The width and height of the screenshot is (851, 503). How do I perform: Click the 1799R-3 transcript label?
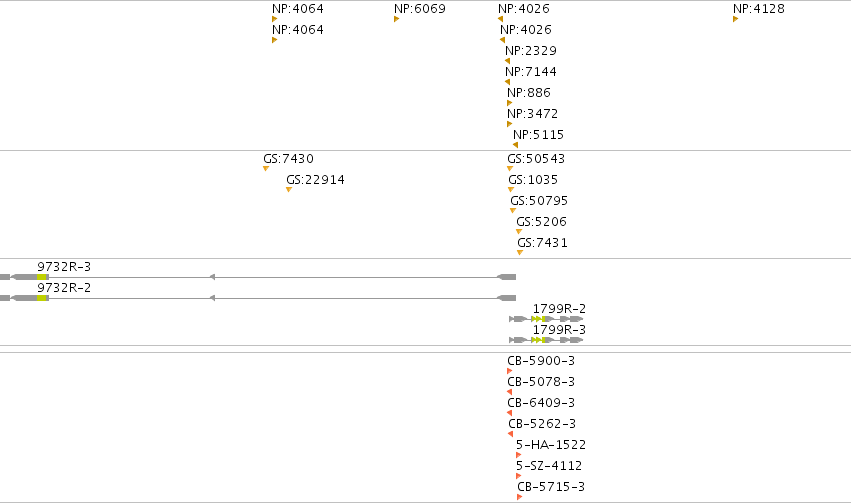[x=559, y=329]
